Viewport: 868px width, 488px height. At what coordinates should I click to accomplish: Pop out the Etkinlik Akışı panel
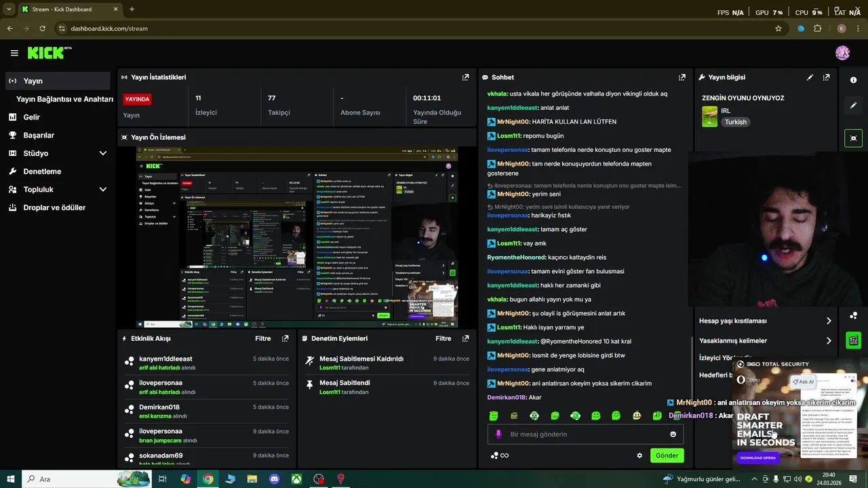pyautogui.click(x=285, y=338)
